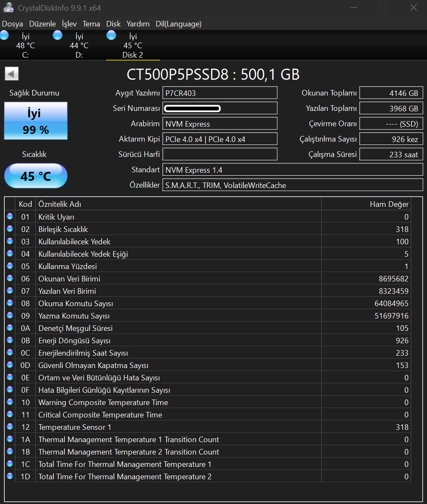Click CrystalDiskInfo app icon in title bar

9,8
